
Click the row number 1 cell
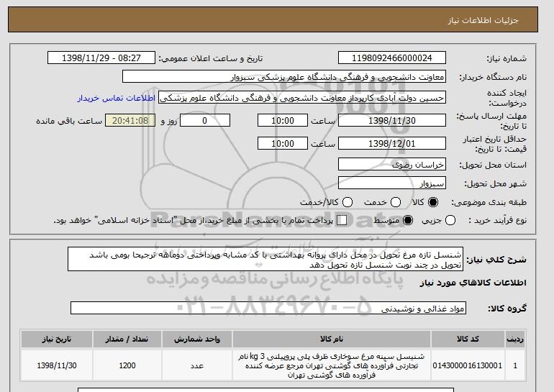tap(515, 365)
